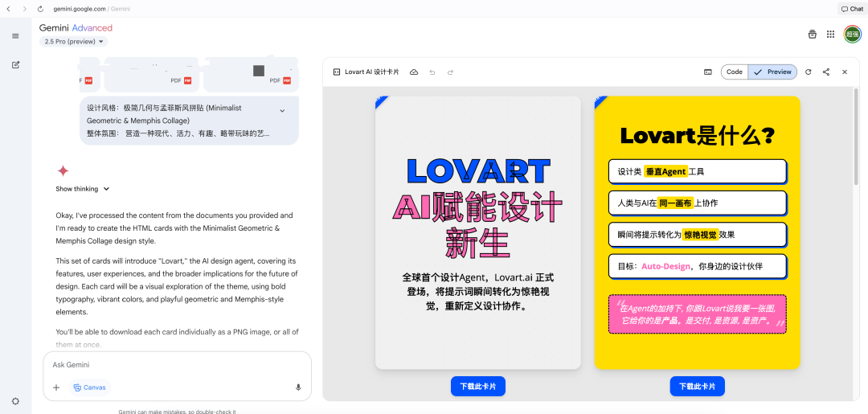868x414 pixels.
Task: Expand the design style prompt text
Action: [x=282, y=111]
